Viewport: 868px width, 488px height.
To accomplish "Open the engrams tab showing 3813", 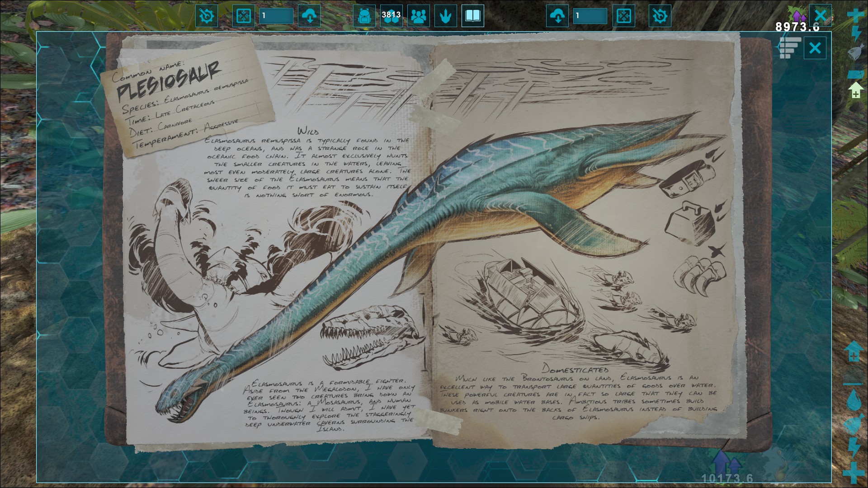I will (x=391, y=16).
